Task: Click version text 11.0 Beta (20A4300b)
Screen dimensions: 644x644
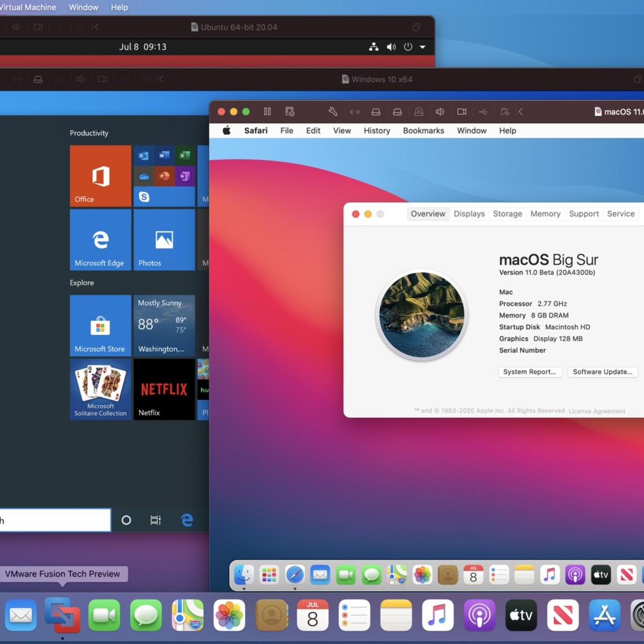Action: (547, 273)
